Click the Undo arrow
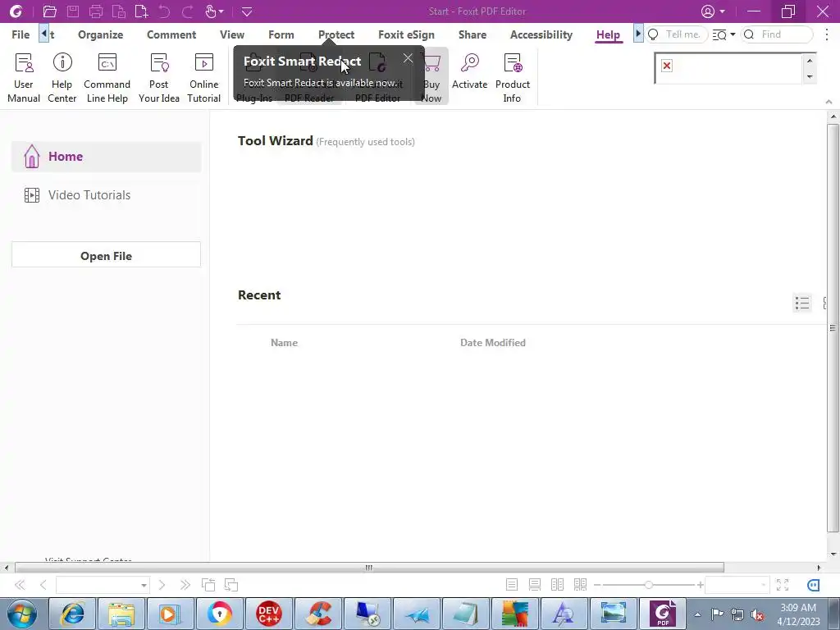Image resolution: width=840 pixels, height=630 pixels. coord(164,11)
